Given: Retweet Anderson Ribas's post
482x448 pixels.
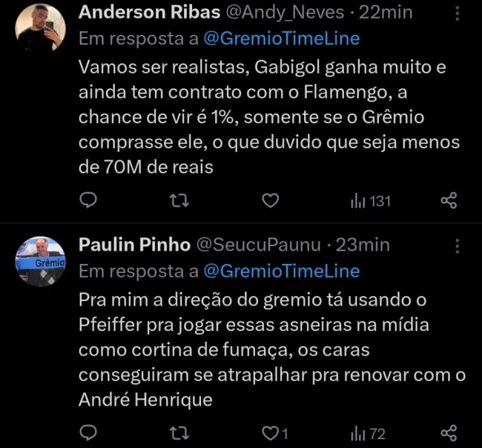Looking at the screenshot, I should click(179, 200).
